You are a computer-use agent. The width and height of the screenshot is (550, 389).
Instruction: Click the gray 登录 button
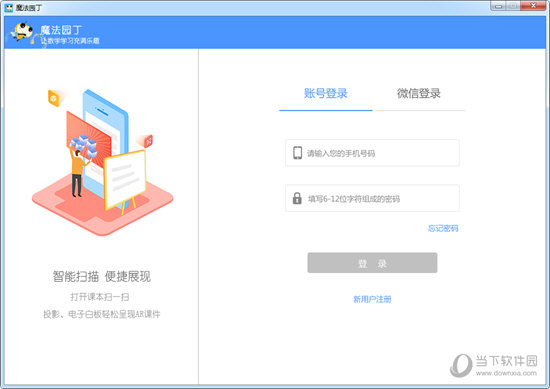372,263
